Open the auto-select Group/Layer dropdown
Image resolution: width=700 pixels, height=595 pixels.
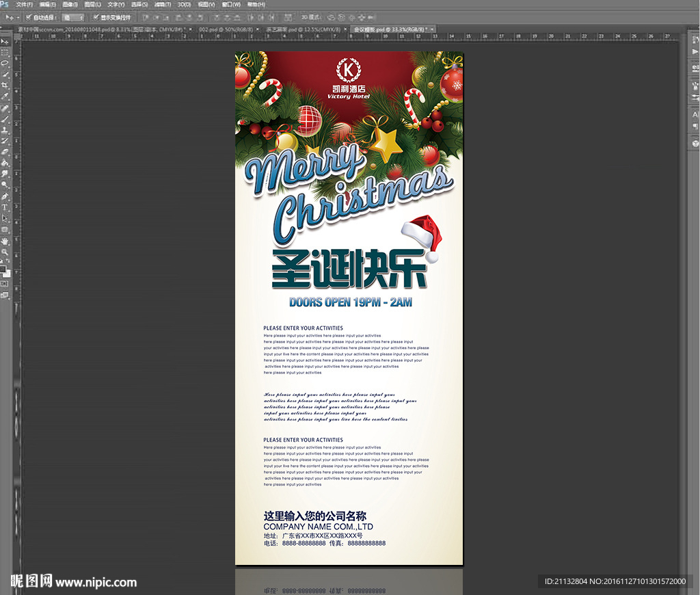coord(73,17)
